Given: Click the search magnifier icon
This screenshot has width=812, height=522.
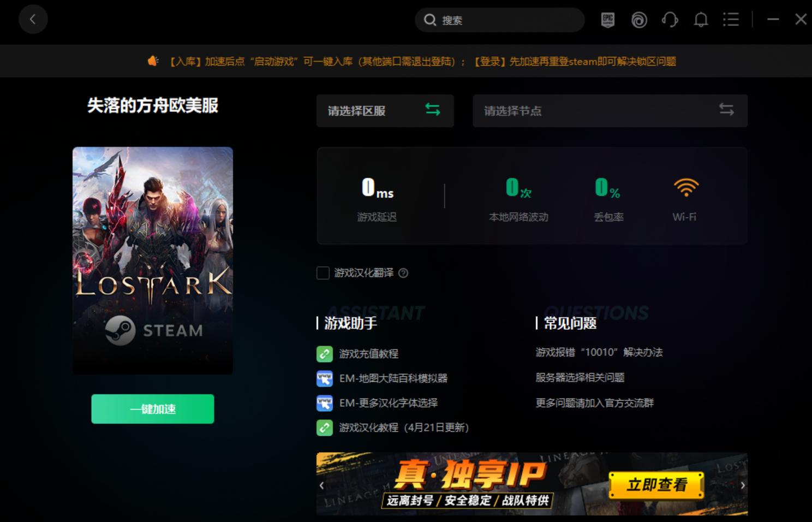Looking at the screenshot, I should pos(431,20).
